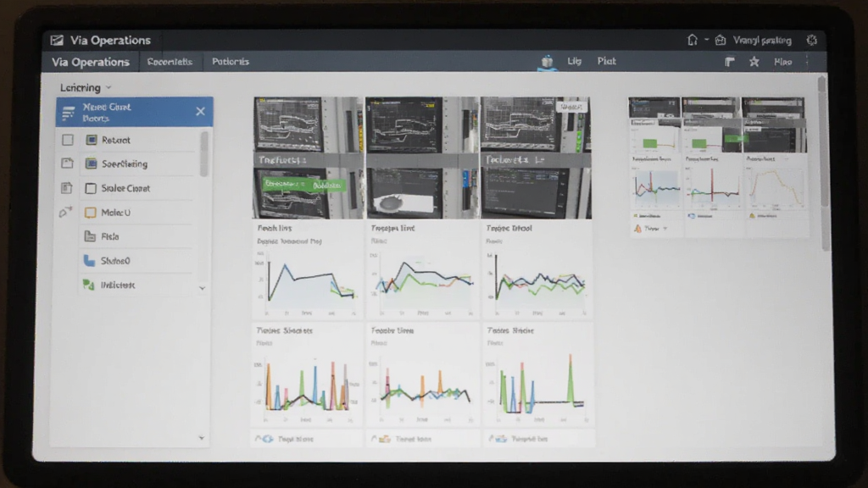Click the blue monitor icon in the first list row
This screenshot has height=488, width=868.
click(x=92, y=140)
